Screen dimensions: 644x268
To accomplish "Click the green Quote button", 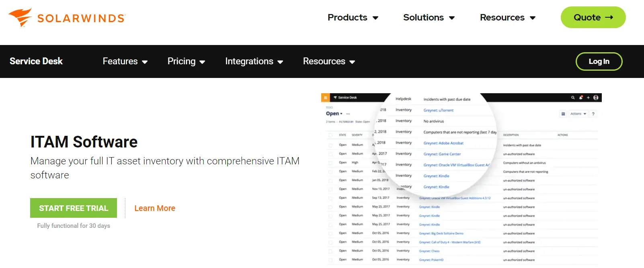I will [x=593, y=17].
